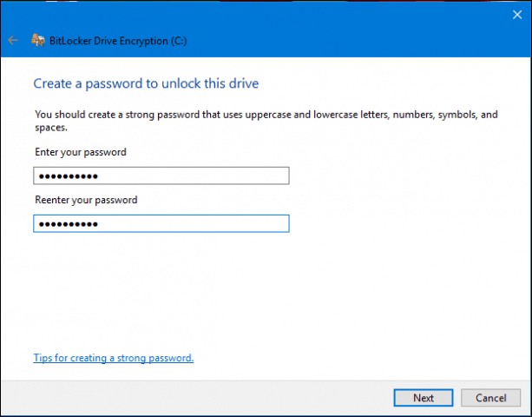Click the 'Create a password to unlock' heading
This screenshot has width=532, height=417.
coord(146,83)
